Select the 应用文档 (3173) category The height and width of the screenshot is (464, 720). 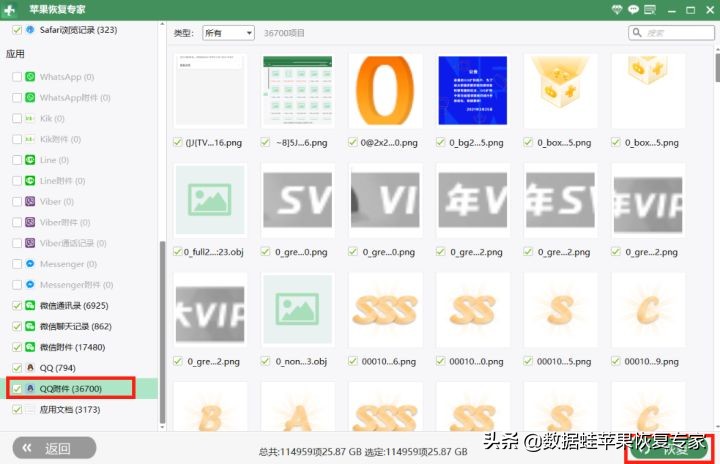[x=70, y=409]
